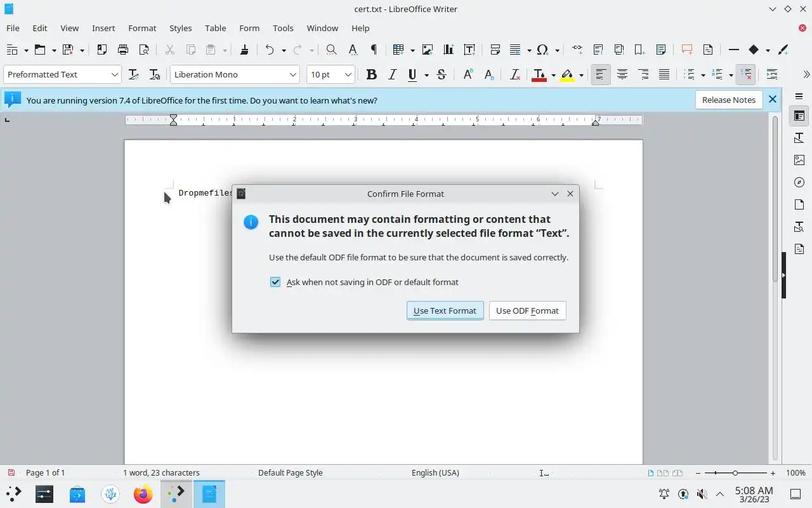
Task: Click the Release Notes button
Action: pyautogui.click(x=728, y=100)
